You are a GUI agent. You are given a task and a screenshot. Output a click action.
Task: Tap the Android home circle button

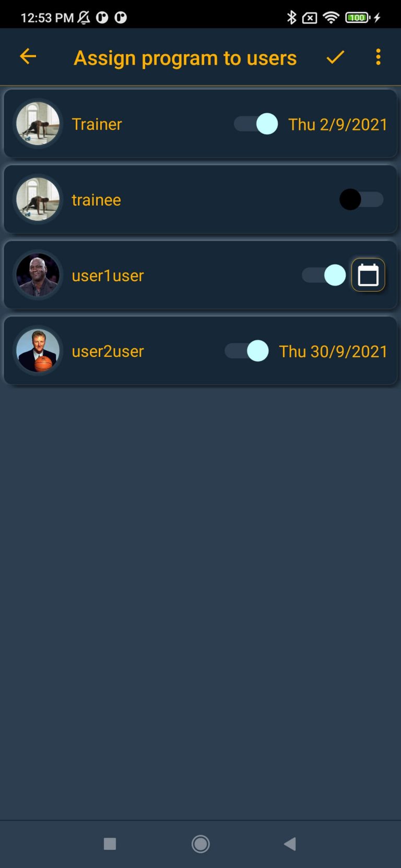coord(200,843)
